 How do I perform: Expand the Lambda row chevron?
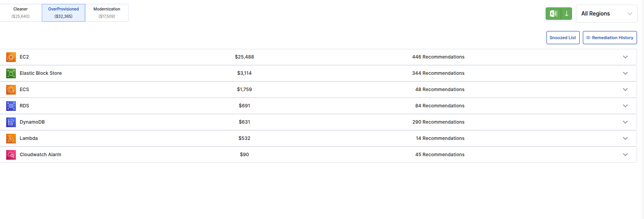coord(625,138)
